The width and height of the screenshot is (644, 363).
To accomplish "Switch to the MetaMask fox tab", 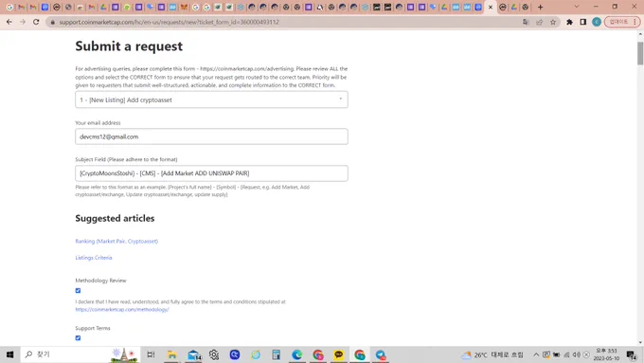I will [x=184, y=7].
